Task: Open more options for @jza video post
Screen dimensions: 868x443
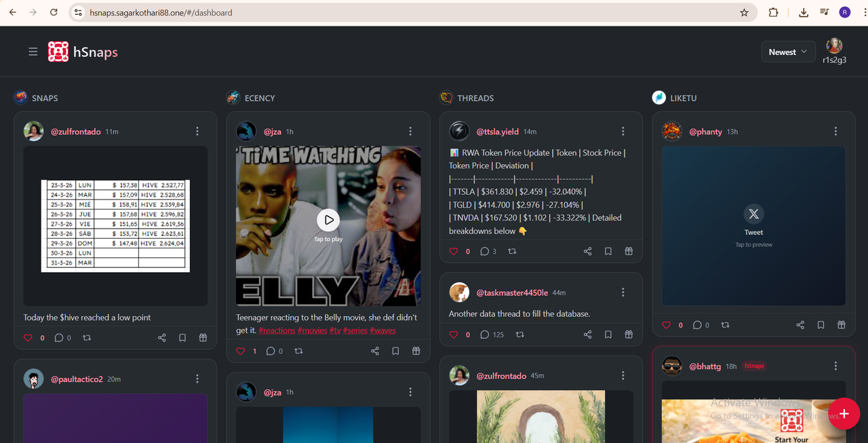Action: pyautogui.click(x=410, y=131)
